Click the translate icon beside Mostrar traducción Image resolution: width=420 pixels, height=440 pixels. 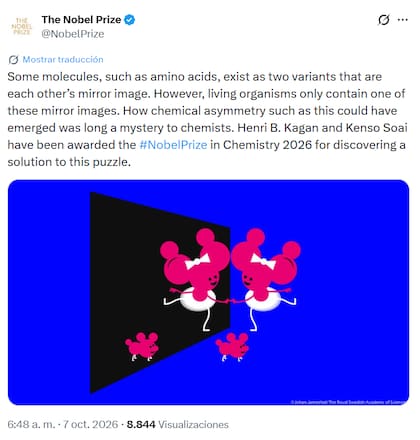coord(13,60)
